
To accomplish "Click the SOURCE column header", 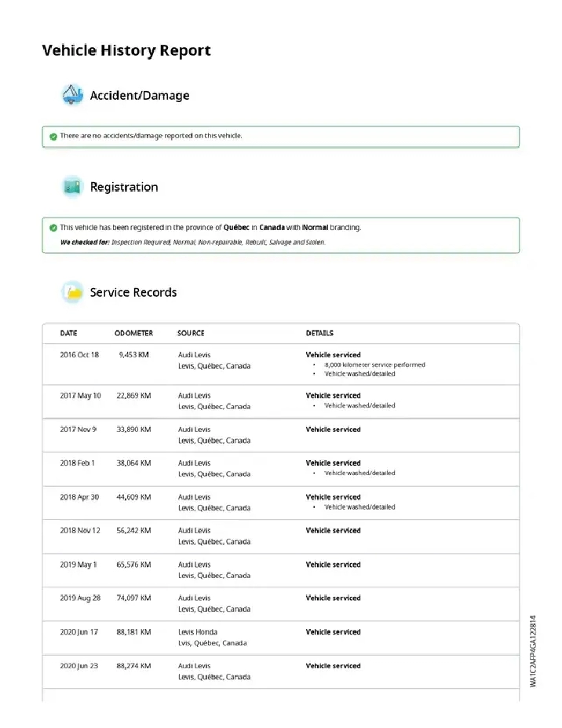I will [x=191, y=333].
